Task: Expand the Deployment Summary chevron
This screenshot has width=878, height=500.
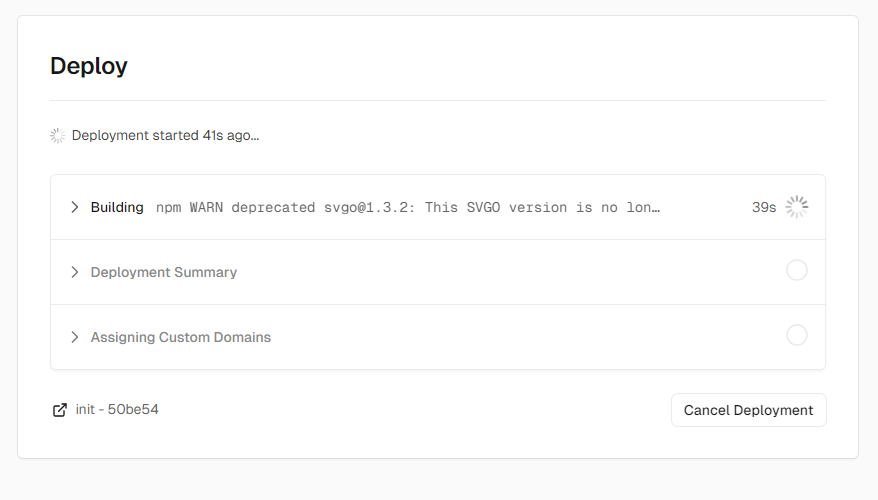Action: coord(74,272)
